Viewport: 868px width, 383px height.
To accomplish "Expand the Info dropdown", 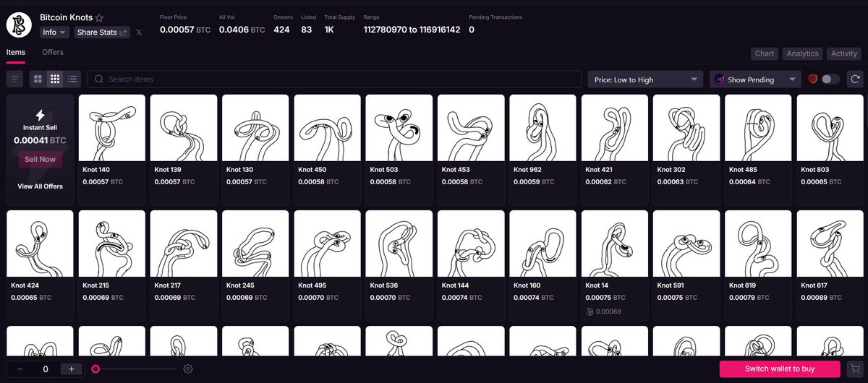I will click(55, 33).
